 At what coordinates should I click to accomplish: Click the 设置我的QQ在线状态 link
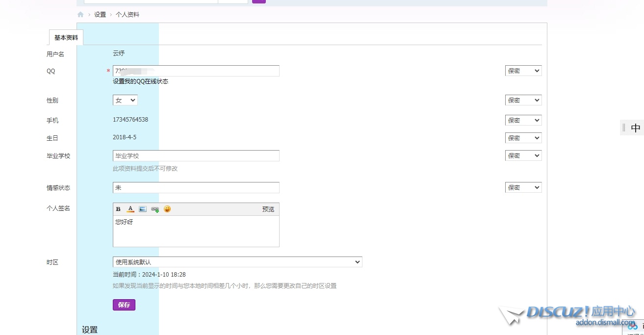140,81
